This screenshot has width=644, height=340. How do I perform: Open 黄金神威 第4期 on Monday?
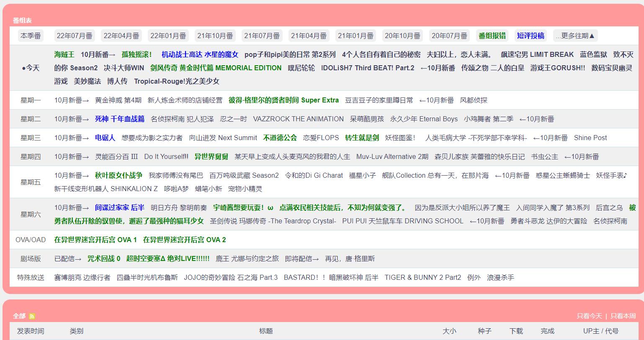coord(118,100)
